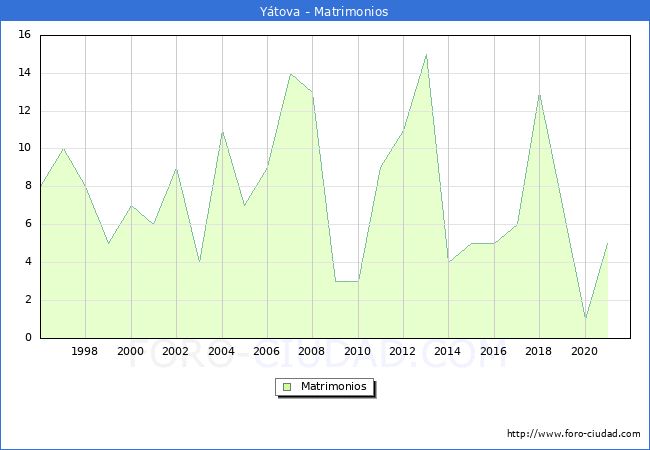Screen dimensions: 650x450
Task: Click the 12 y-axis label
Action: pyautogui.click(x=25, y=110)
